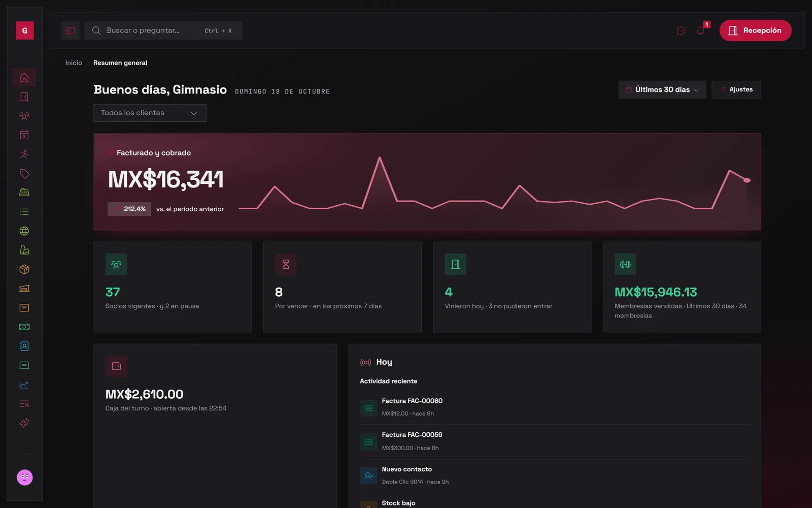Click the MX$16,341 billed amount
This screenshot has width=812, height=508.
[166, 180]
